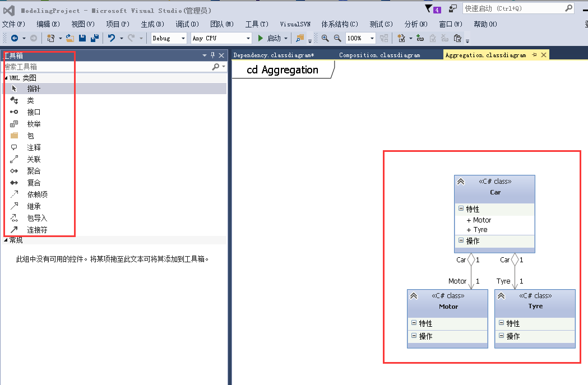Click the navigate backward arrow icon
Image resolution: width=588 pixels, height=385 pixels.
[x=15, y=38]
